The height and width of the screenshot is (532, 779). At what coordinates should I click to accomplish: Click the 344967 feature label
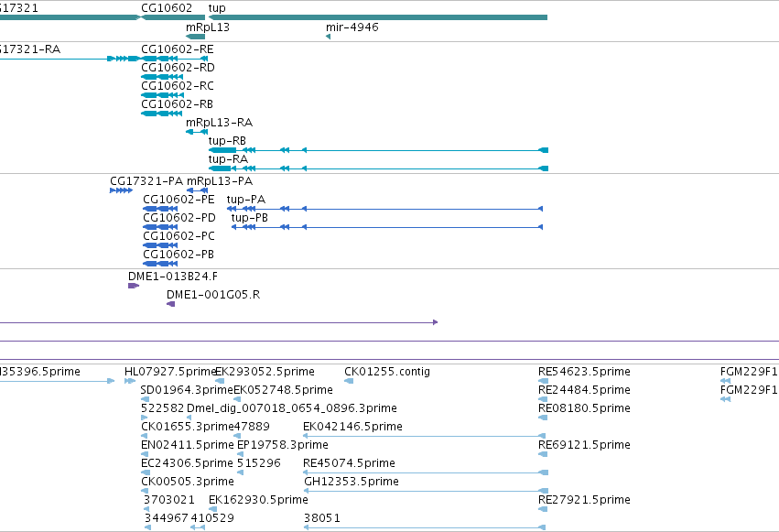(x=166, y=518)
